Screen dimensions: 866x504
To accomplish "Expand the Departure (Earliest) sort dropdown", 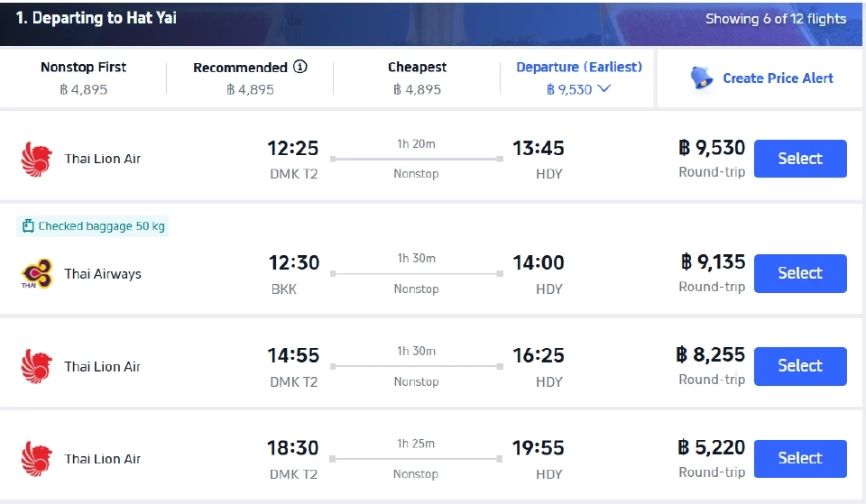I will pyautogui.click(x=603, y=89).
